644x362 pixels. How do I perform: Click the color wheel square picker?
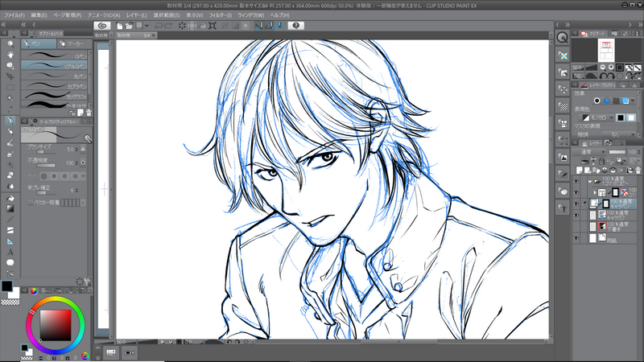coord(56,325)
